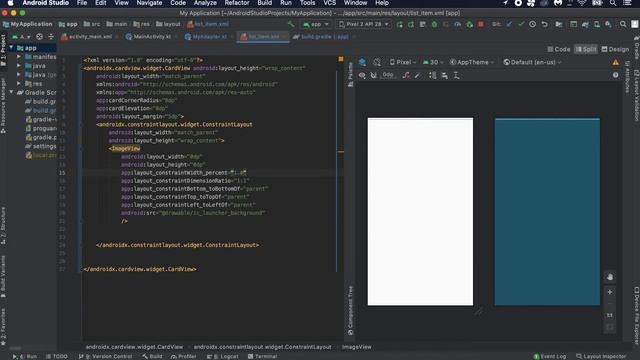Toggle the autoconnect magnet icon
The image size is (640, 360).
(x=373, y=76)
